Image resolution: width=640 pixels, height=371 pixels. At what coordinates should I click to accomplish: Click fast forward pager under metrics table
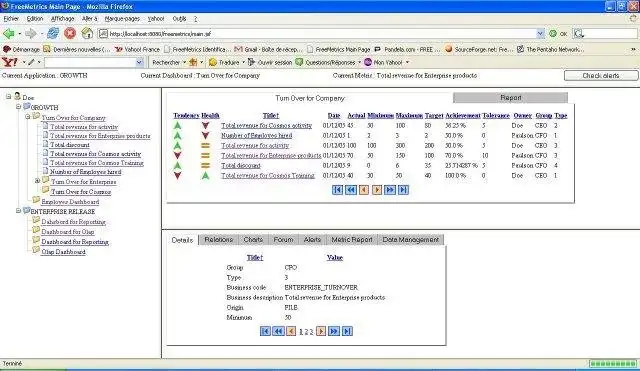[390, 190]
